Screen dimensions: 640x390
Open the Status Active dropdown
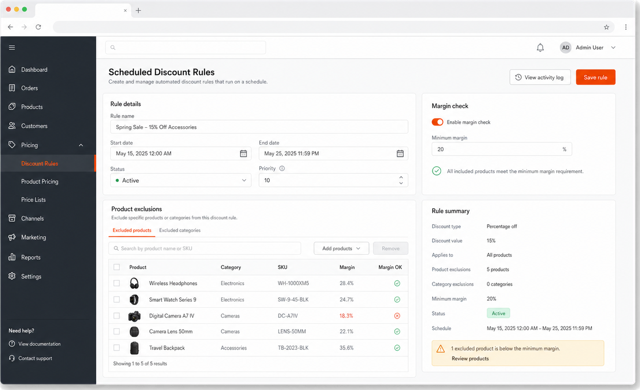[181, 180]
